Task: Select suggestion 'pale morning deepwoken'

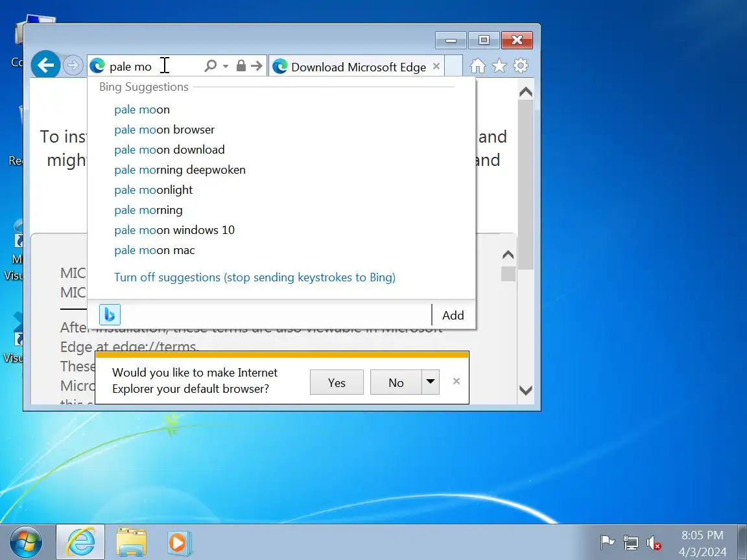Action: tap(281, 170)
